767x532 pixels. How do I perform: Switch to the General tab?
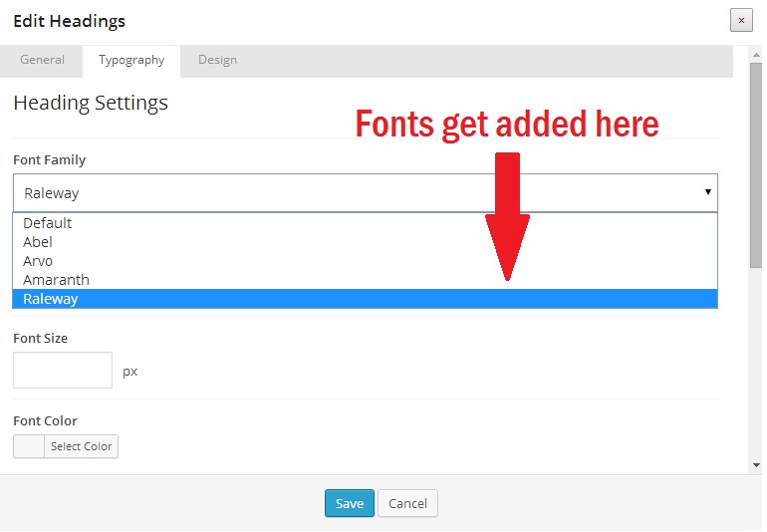click(42, 60)
